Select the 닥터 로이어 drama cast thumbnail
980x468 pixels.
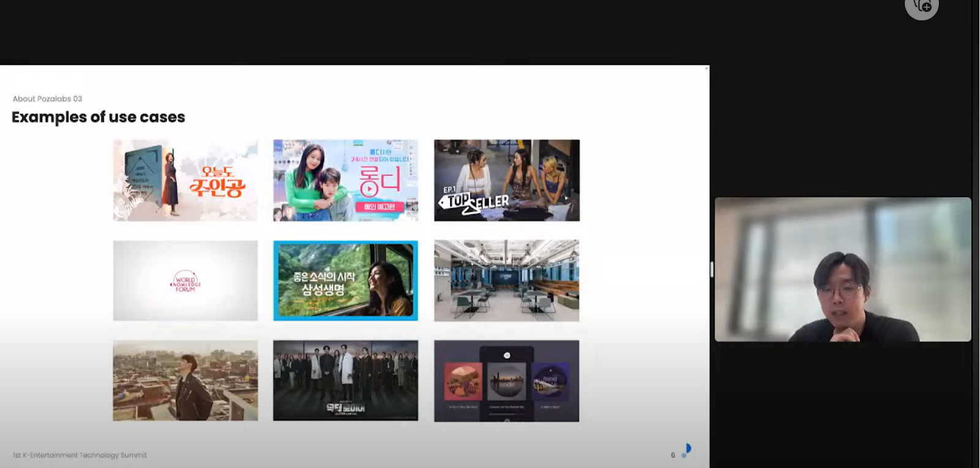pyautogui.click(x=345, y=380)
